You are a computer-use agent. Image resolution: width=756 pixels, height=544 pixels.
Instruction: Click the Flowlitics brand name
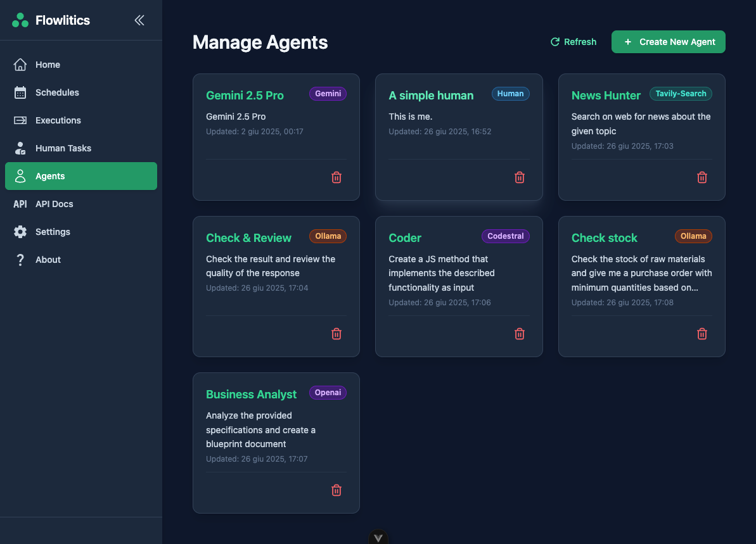[x=63, y=20]
